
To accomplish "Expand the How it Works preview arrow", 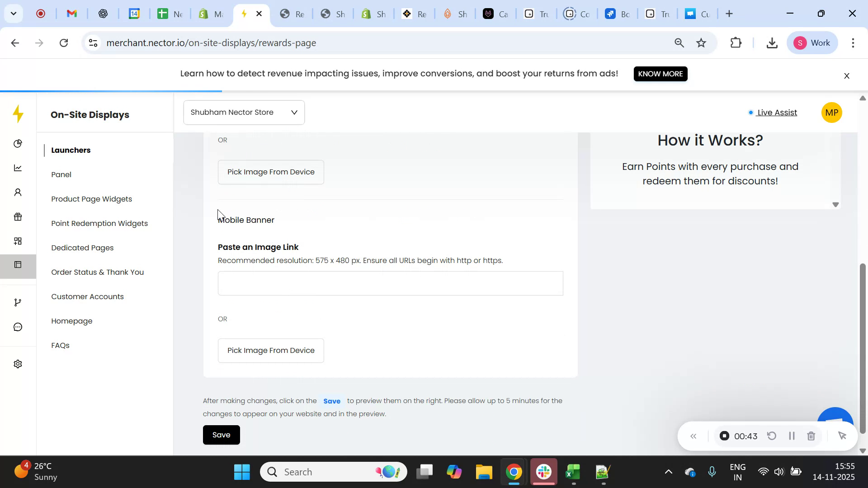I will (835, 204).
